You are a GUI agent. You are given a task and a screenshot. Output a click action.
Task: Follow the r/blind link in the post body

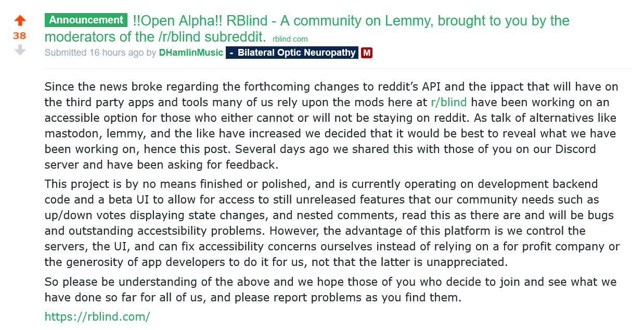449,102
